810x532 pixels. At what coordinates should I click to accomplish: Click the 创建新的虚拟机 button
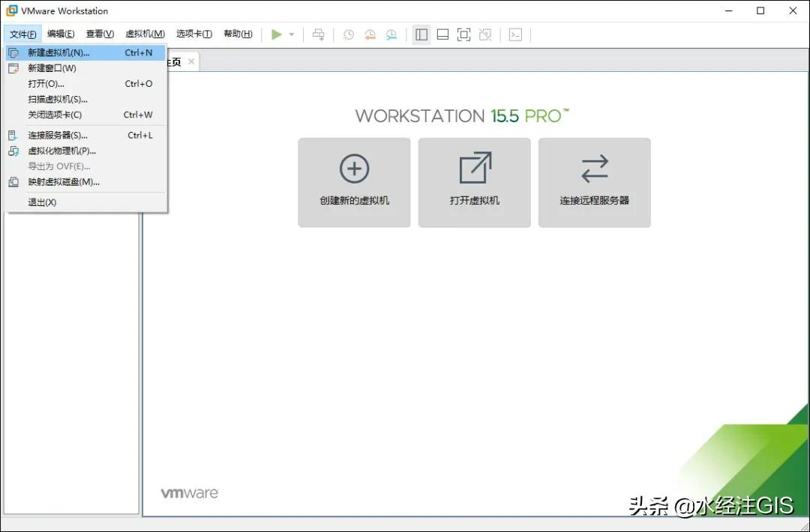(x=354, y=182)
